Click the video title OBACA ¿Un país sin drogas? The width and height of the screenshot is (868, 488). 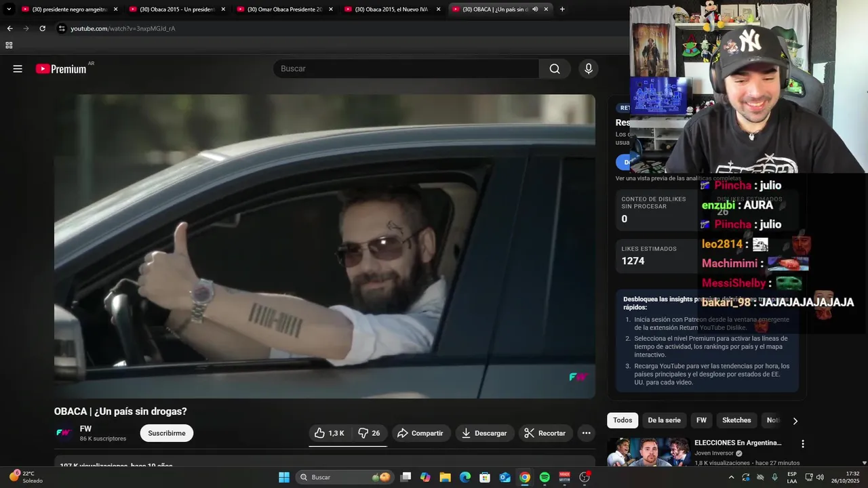[x=121, y=411]
